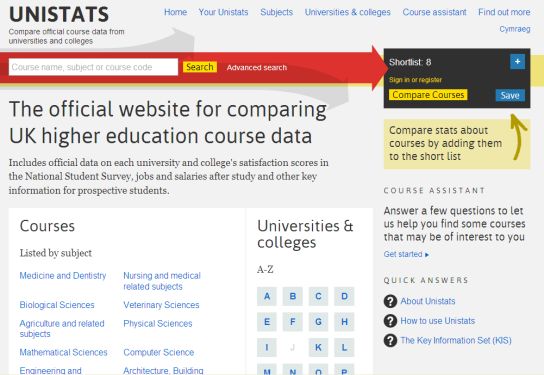Click question mark icon beside Key Information Set
The image size is (544, 375).
tap(390, 340)
